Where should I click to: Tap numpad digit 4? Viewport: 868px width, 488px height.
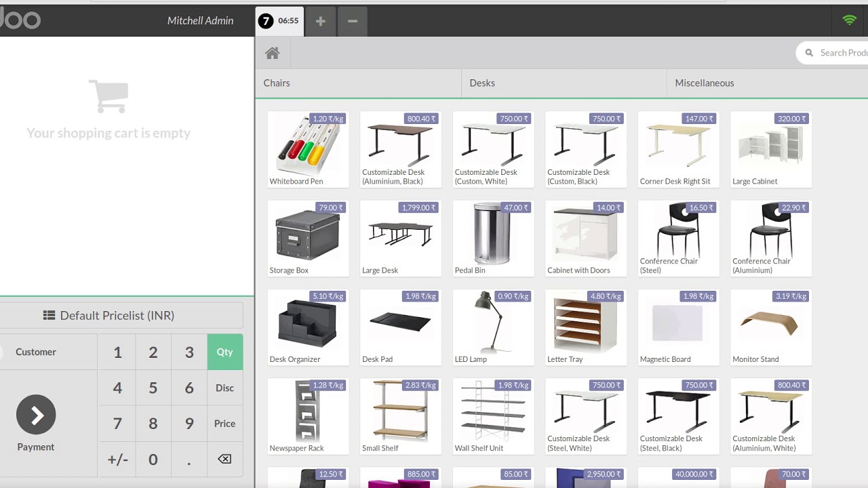point(117,388)
